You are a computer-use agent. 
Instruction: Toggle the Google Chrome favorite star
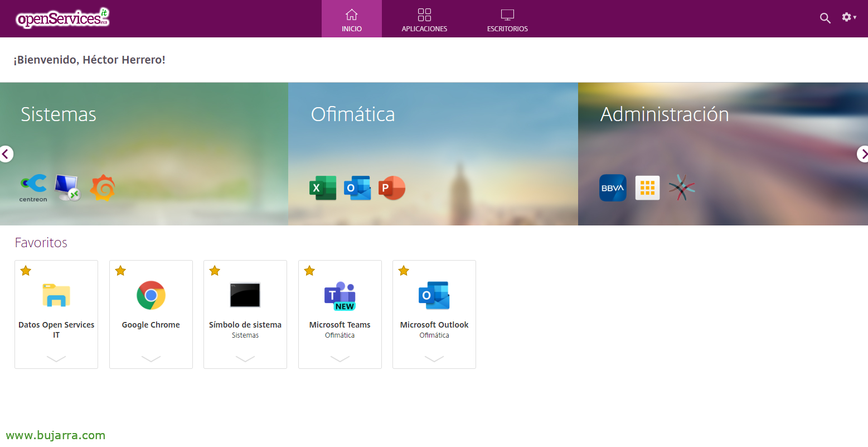120,271
